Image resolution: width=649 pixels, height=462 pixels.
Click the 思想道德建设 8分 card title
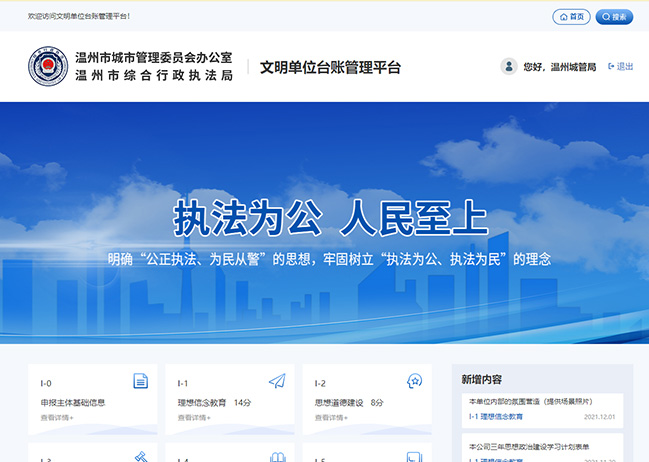349,402
